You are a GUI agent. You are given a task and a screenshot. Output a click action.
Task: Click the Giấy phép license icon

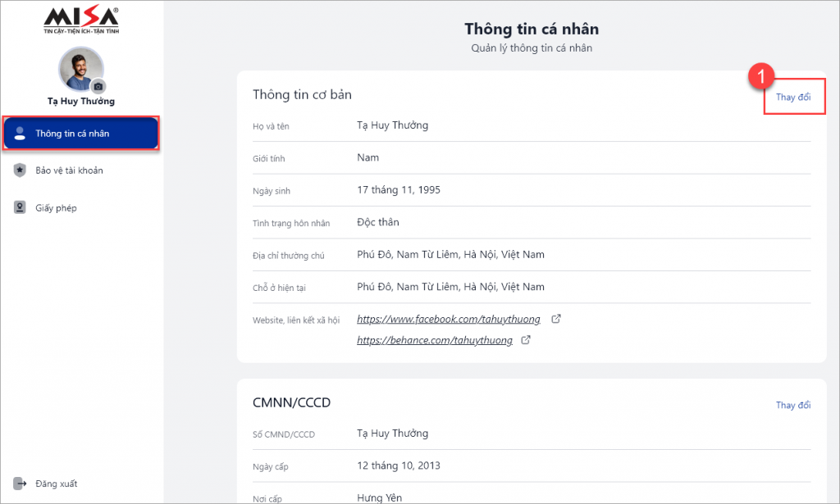(x=20, y=207)
